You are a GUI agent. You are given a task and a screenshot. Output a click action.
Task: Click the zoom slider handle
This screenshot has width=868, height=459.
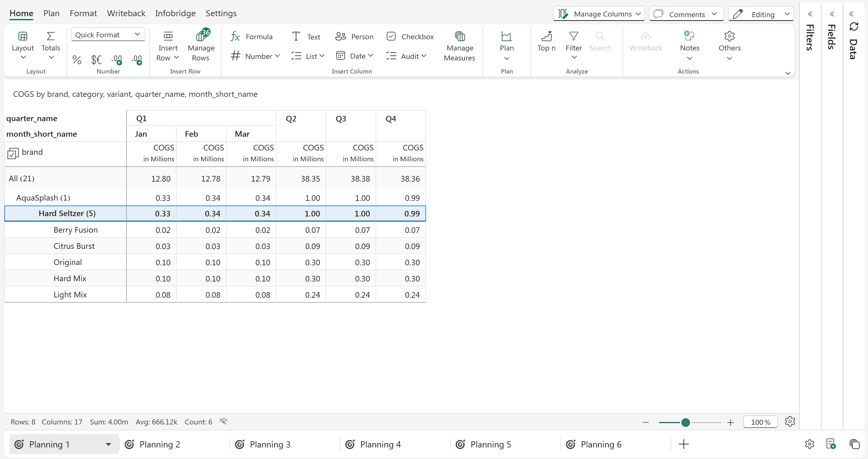pos(685,422)
